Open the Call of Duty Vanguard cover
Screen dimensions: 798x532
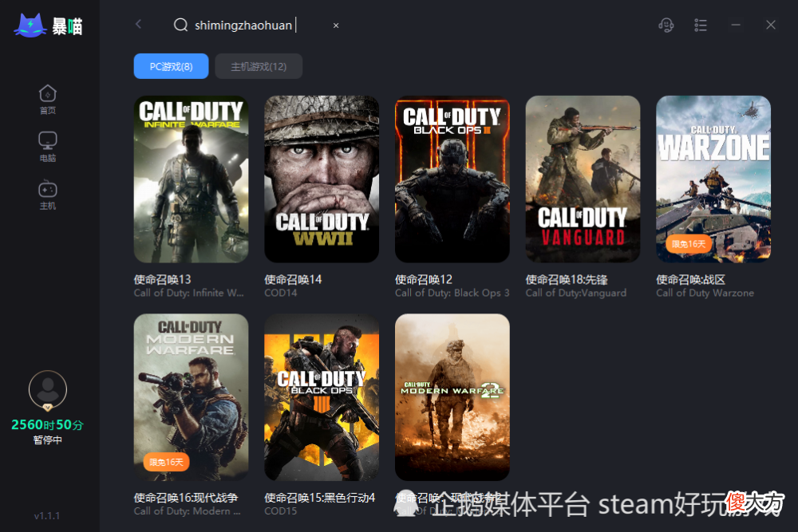coord(583,179)
